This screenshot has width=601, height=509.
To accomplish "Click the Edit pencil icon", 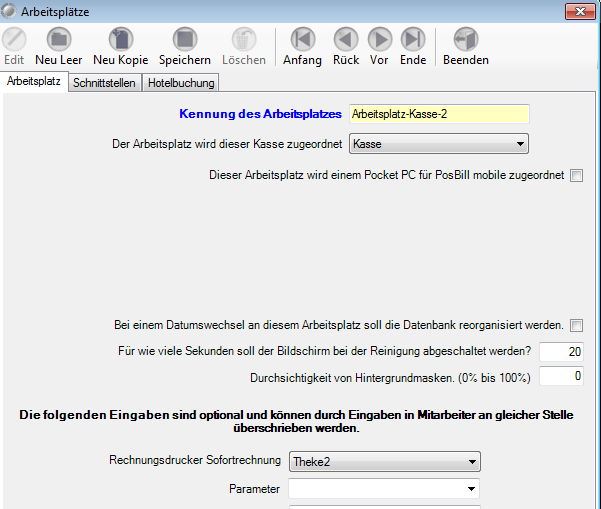I will pos(14,39).
